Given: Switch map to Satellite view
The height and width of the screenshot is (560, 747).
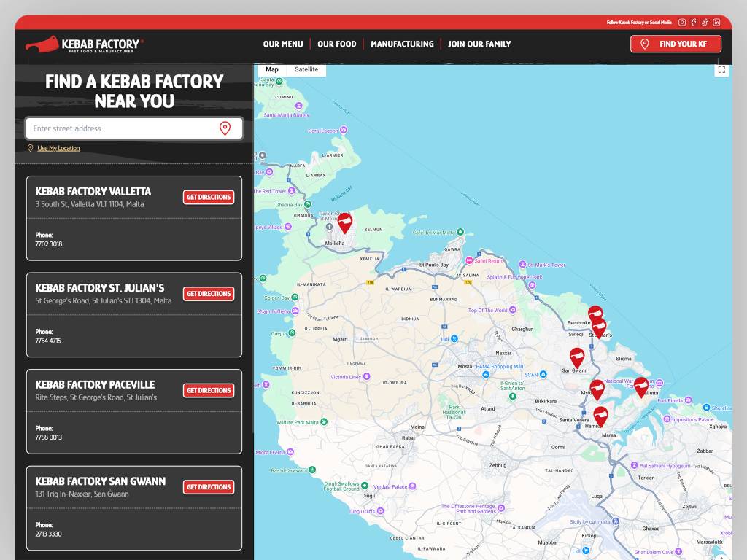Looking at the screenshot, I should pos(306,69).
